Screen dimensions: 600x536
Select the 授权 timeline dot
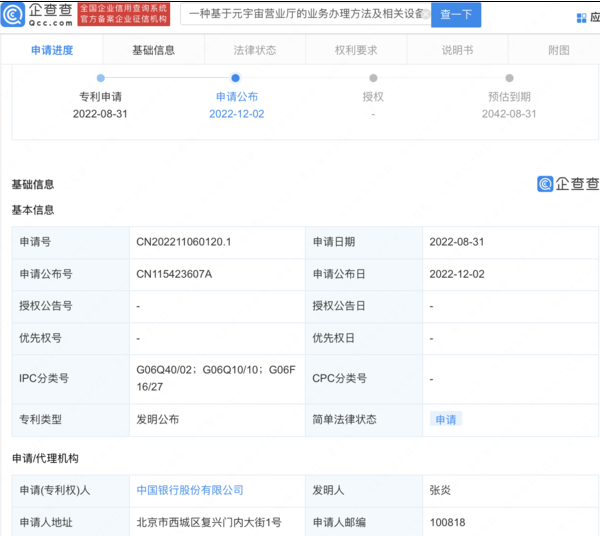pyautogui.click(x=373, y=78)
